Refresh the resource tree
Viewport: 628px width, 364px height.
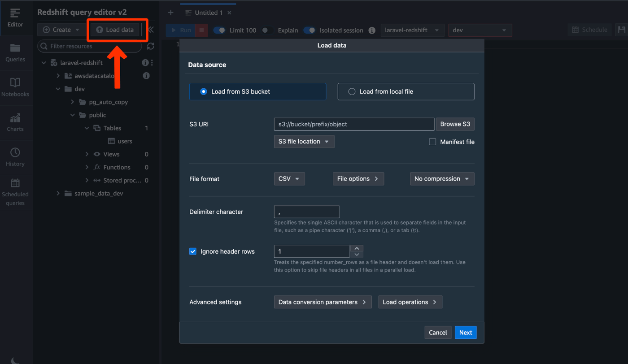pos(151,46)
